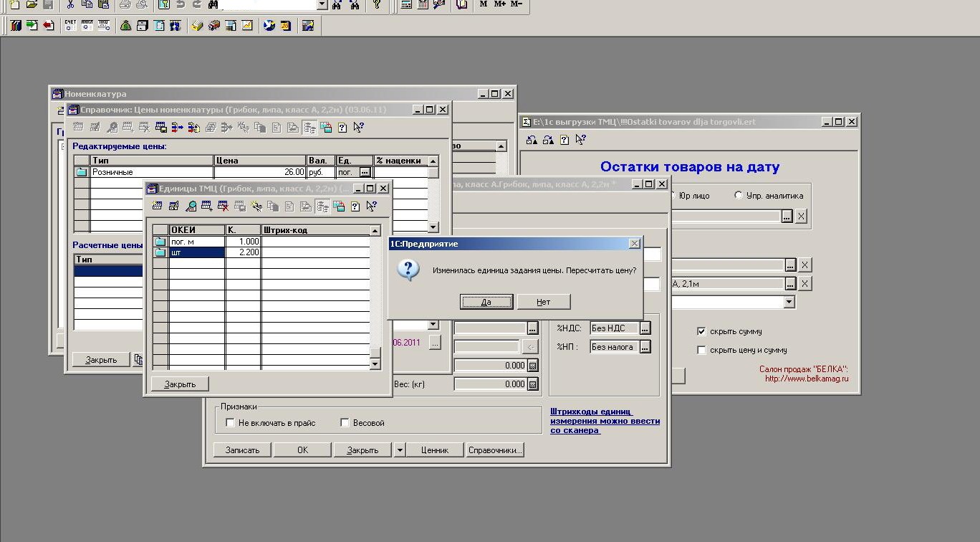Select the 'Упр. аналитика' radio button
This screenshot has height=542, width=980.
click(739, 195)
